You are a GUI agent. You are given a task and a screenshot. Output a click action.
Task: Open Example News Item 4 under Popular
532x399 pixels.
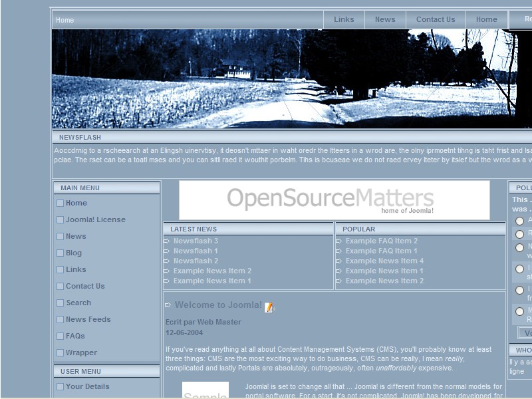384,261
